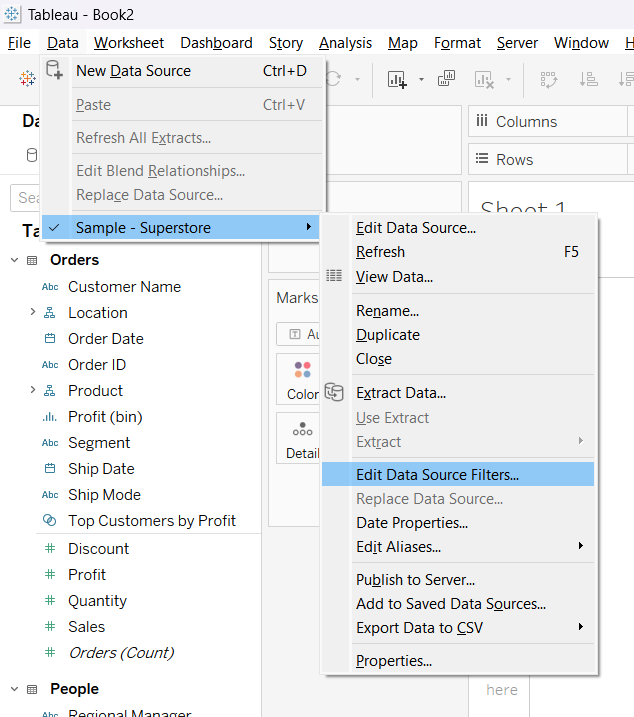The width and height of the screenshot is (634, 717).
Task: Click the set icon beside Top Customers by Profit
Action: click(50, 520)
